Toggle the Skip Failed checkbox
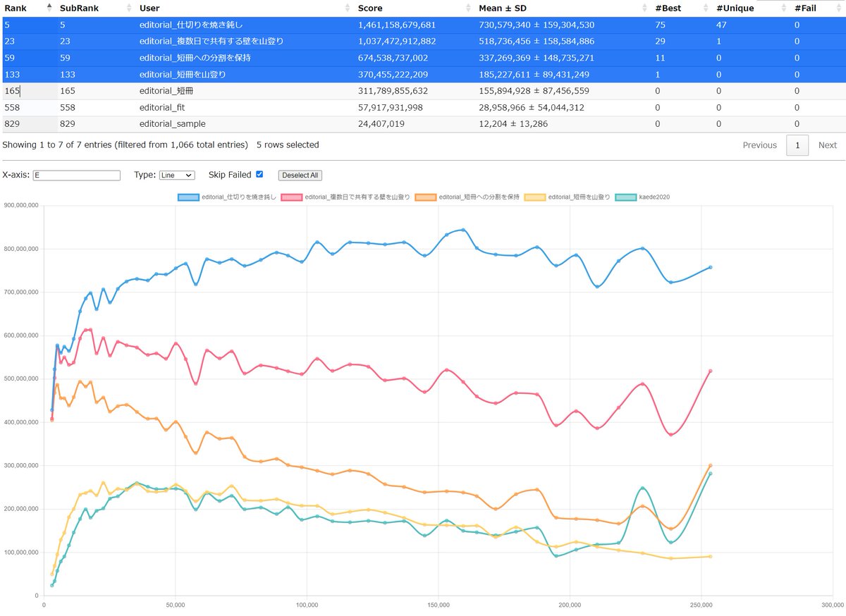846x616 pixels. click(259, 174)
